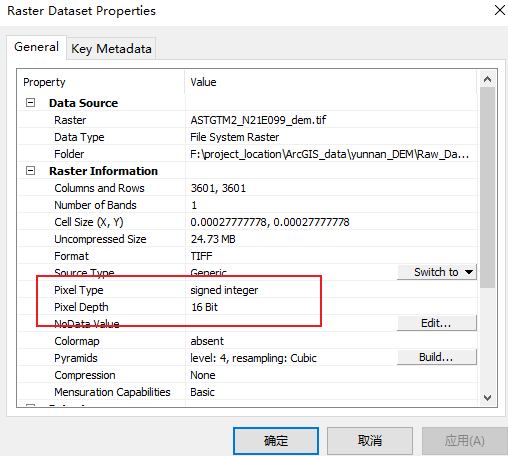Image resolution: width=508 pixels, height=456 pixels.
Task: Click the vertical scrollbar thumb
Action: coord(487,187)
